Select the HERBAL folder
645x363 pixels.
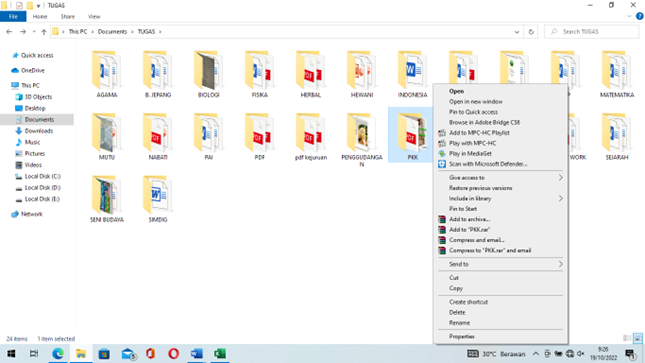coord(311,74)
